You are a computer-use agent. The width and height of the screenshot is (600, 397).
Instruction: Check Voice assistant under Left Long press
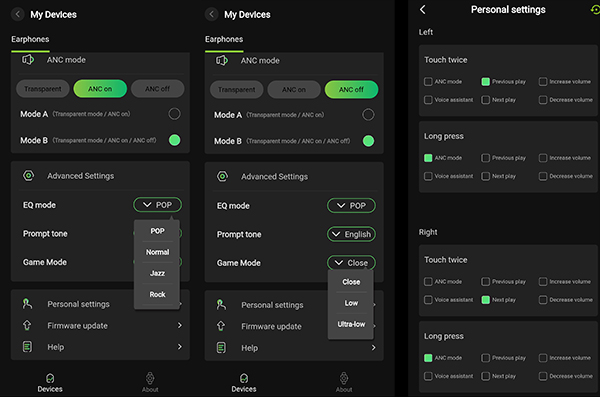428,176
